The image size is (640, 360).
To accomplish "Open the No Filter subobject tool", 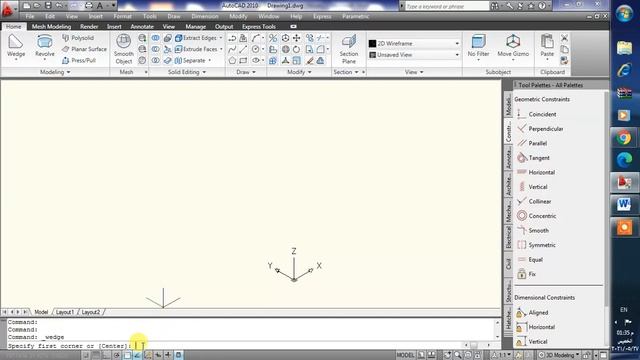I will 478,47.
